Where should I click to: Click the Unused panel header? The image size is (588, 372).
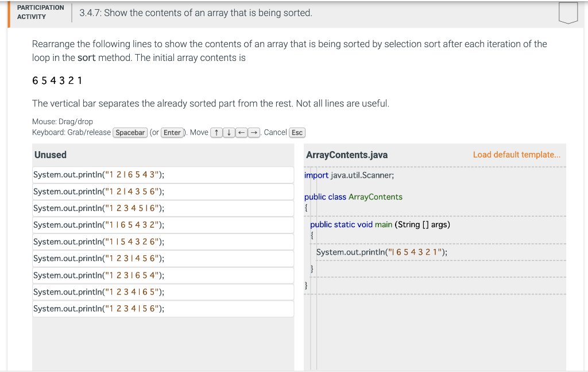49,155
